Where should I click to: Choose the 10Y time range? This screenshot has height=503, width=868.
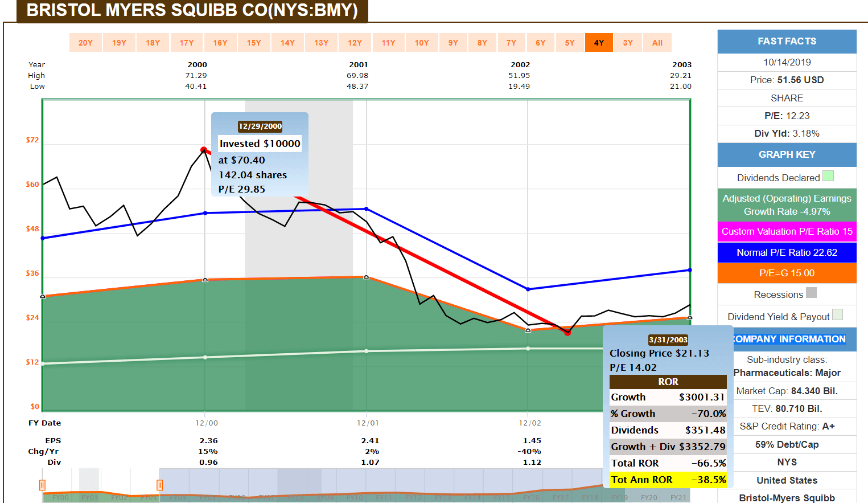tap(422, 43)
